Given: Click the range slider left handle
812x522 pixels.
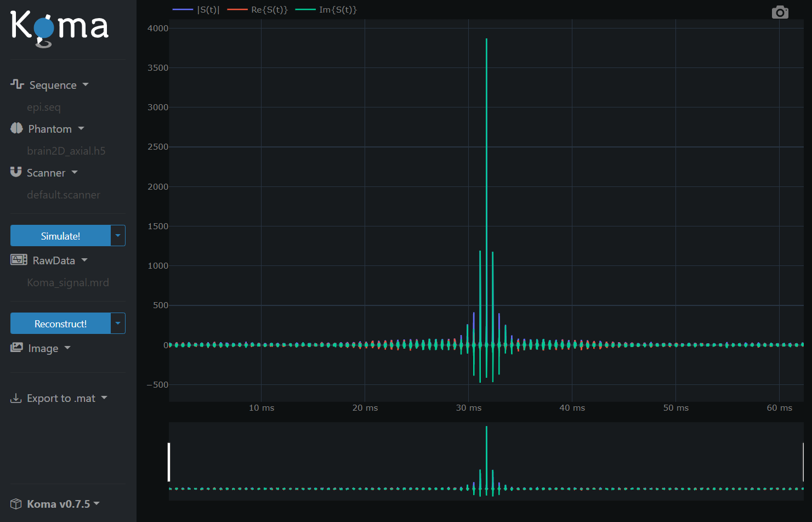Looking at the screenshot, I should pyautogui.click(x=169, y=462).
